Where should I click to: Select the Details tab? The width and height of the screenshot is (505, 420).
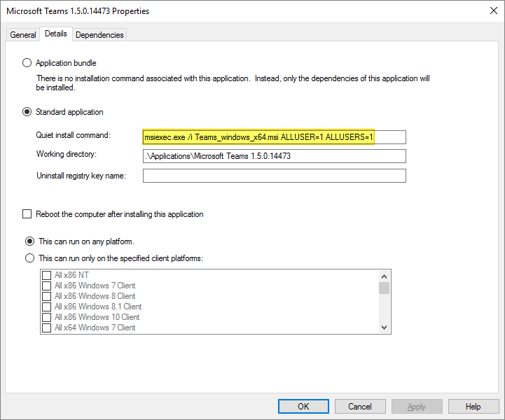click(56, 34)
